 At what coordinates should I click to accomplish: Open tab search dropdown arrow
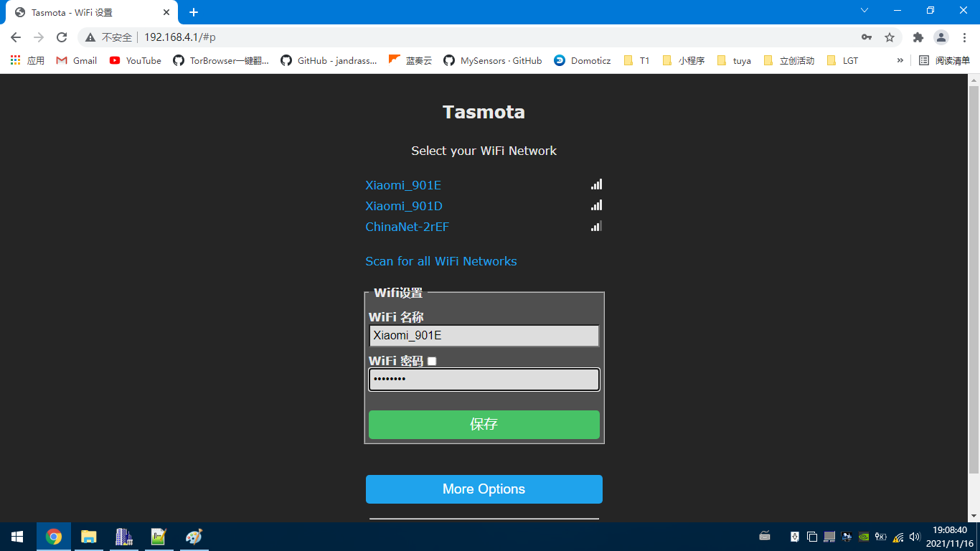coord(864,10)
